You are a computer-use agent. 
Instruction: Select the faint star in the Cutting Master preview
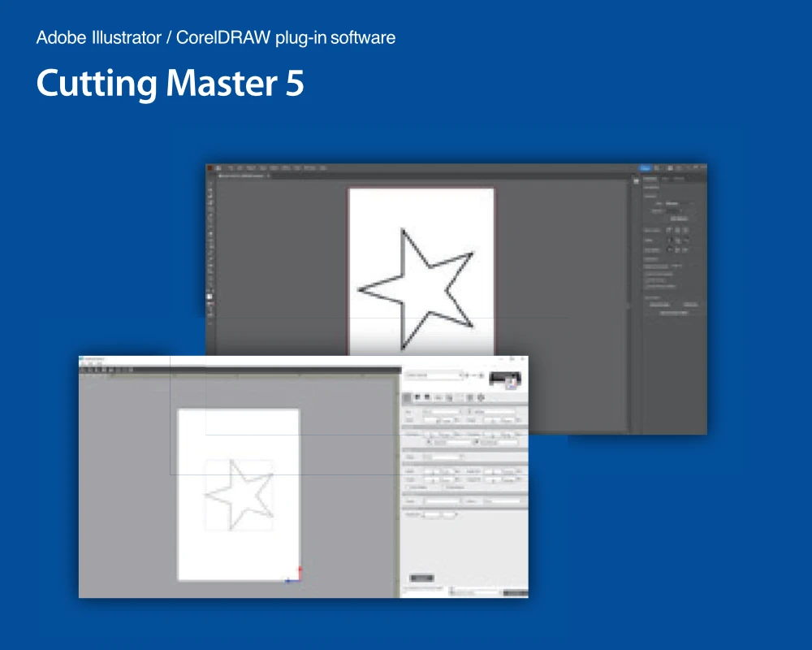tap(239, 494)
